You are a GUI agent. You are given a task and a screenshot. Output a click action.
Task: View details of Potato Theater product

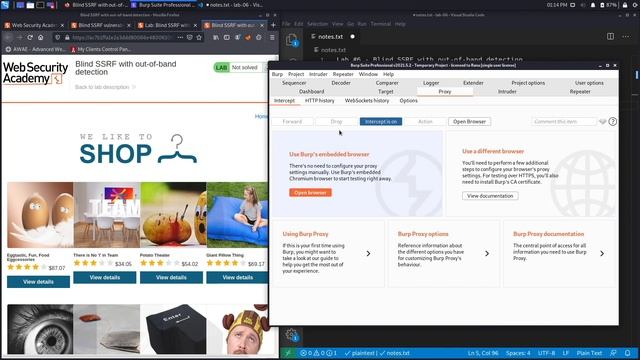(x=171, y=278)
